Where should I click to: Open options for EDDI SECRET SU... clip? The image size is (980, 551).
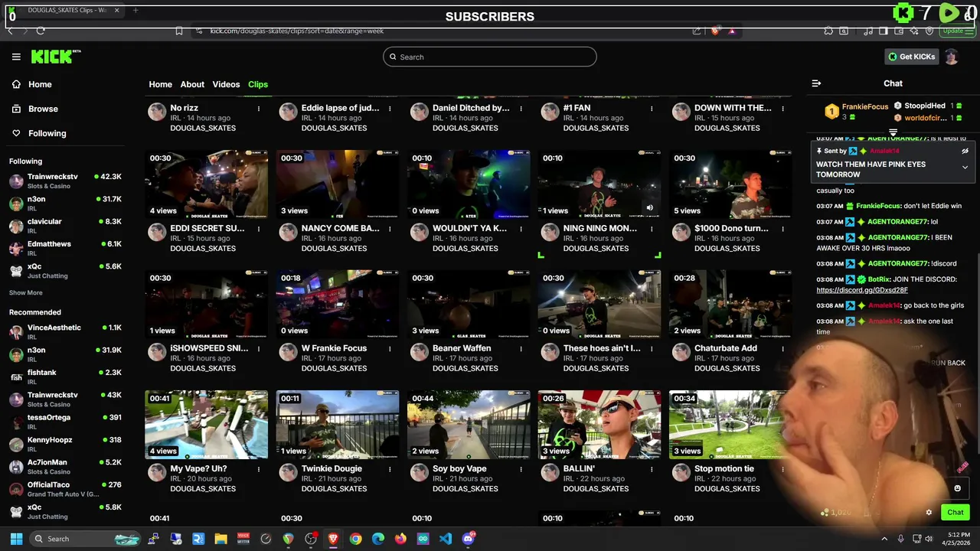(259, 229)
